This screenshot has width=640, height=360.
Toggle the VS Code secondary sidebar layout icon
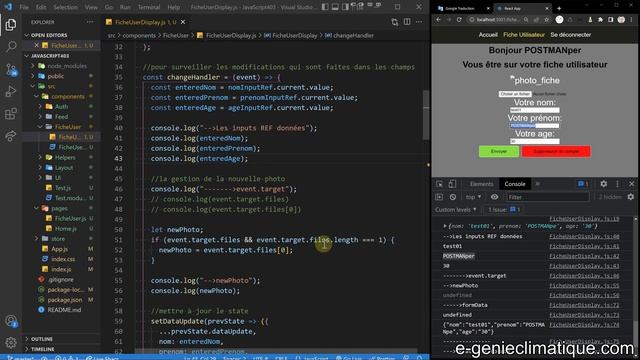point(345,7)
